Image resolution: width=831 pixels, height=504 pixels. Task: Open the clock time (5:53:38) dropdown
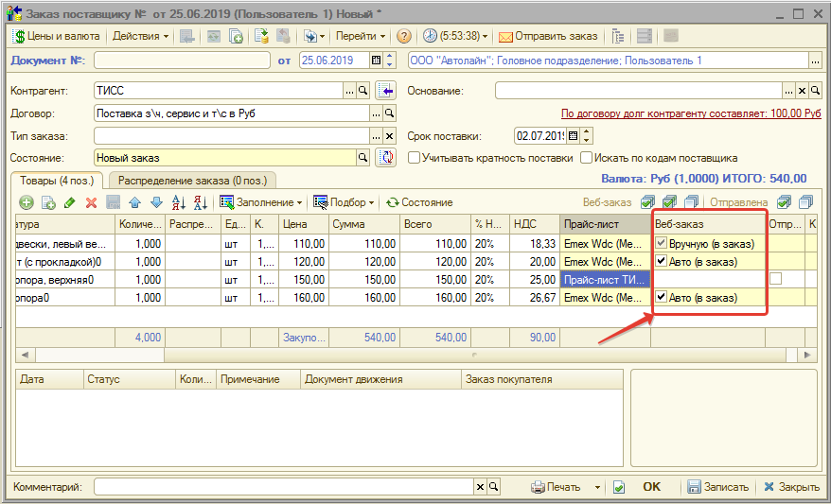(x=456, y=36)
